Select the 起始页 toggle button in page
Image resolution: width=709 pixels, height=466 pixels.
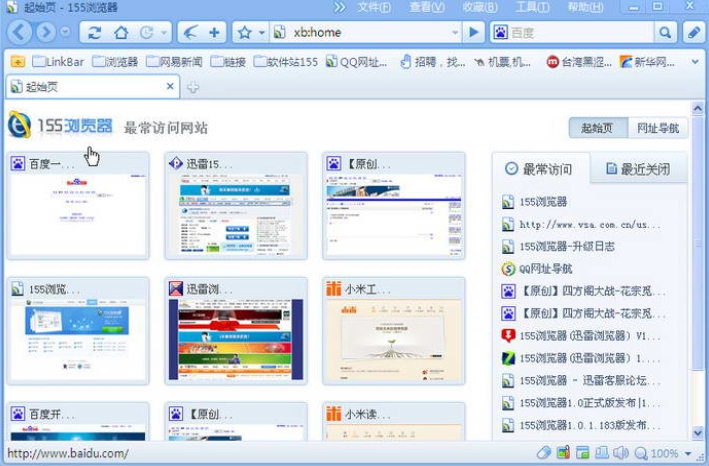pos(598,128)
